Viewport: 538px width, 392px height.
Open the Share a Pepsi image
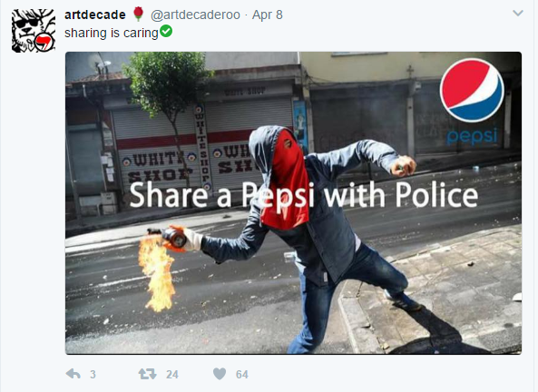293,203
